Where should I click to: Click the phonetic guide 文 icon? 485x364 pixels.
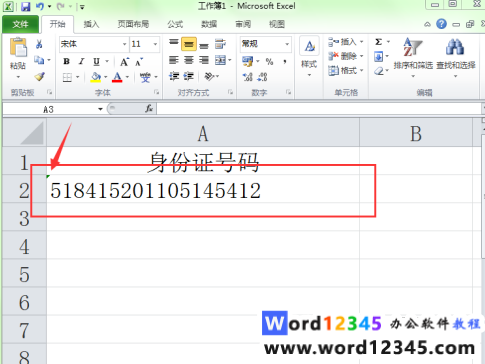(x=145, y=77)
